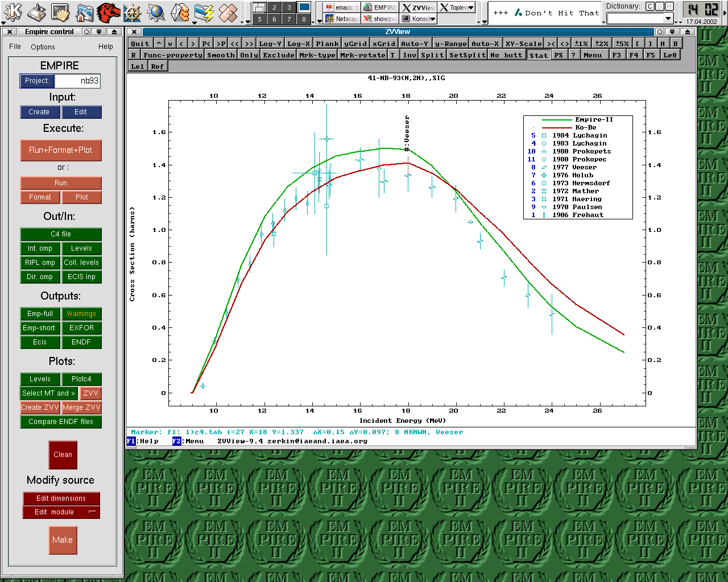728x582 pixels.
Task: Click the RIPL omp button
Action: pos(40,263)
